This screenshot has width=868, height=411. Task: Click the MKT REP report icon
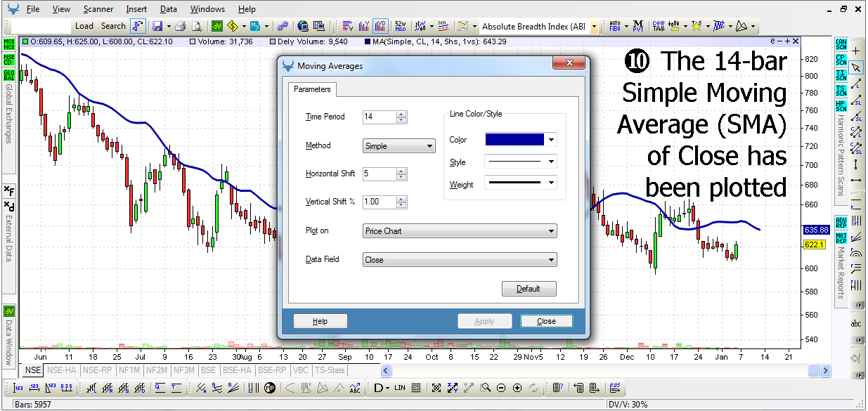(841, 238)
